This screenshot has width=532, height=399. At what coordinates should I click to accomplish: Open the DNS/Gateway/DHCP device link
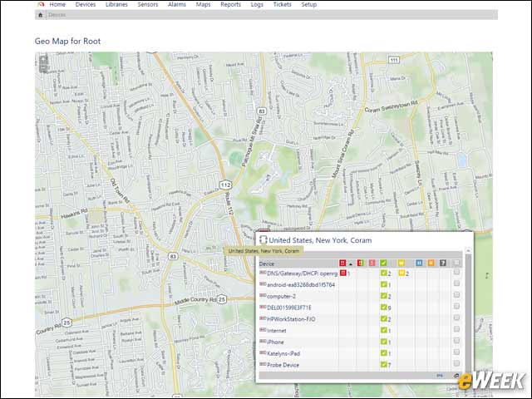[303, 273]
